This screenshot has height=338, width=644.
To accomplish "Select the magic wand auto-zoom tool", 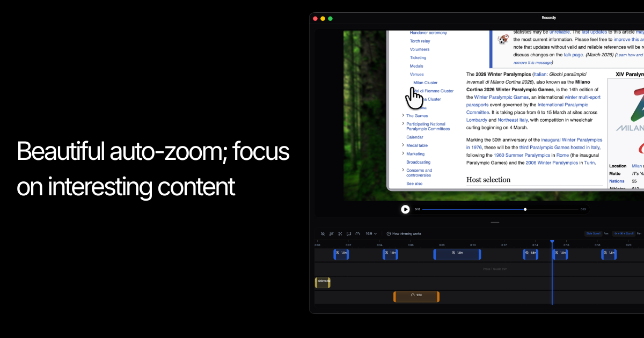I will tap(332, 234).
